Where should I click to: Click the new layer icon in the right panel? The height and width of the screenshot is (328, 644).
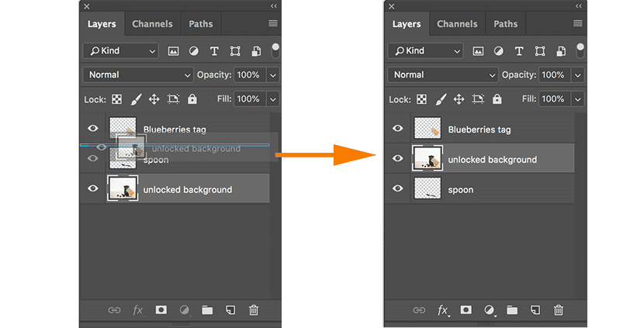[x=535, y=310]
